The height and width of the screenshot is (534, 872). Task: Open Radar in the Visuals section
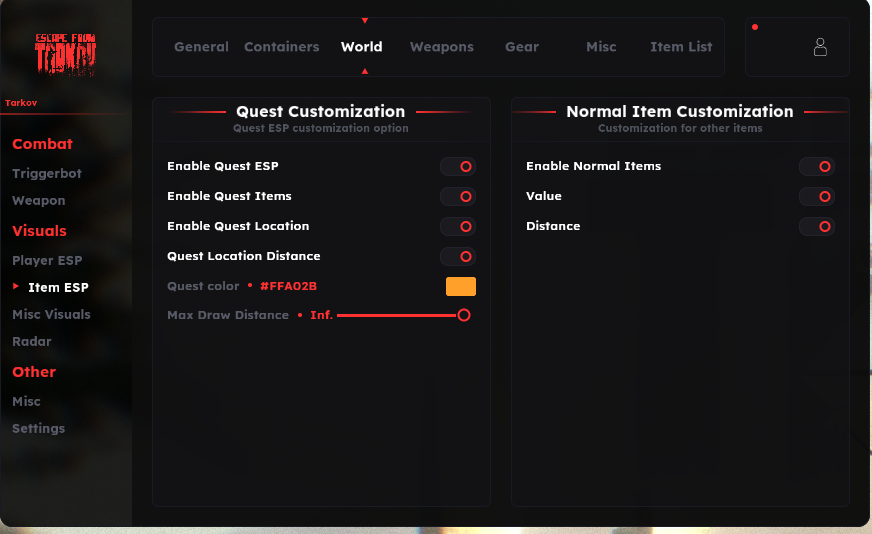point(32,342)
